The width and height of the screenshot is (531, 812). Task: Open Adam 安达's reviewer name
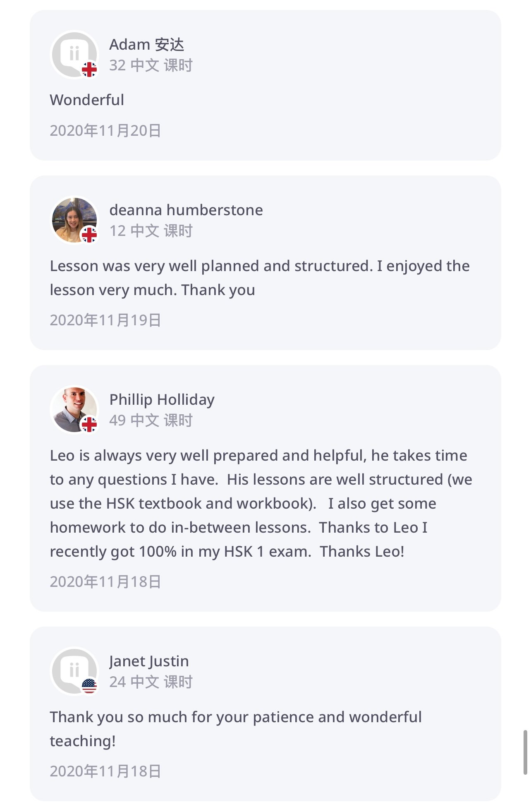coord(146,44)
